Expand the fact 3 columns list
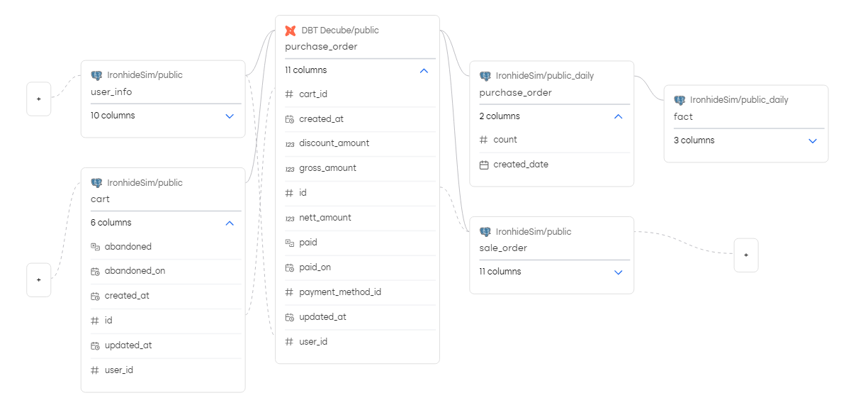 coord(813,140)
